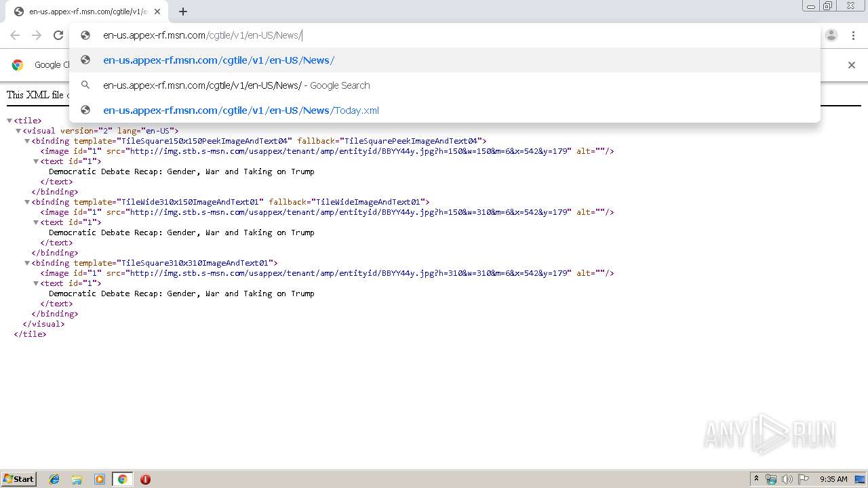This screenshot has height=488, width=868.
Task: Open a new tab with plus button
Action: click(183, 12)
